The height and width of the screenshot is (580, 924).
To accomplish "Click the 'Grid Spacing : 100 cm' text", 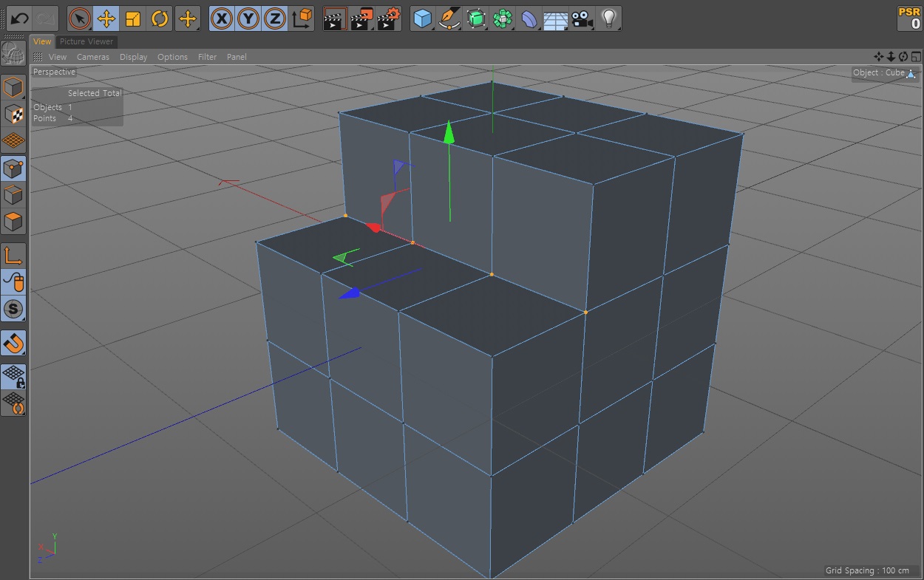I will coord(867,570).
